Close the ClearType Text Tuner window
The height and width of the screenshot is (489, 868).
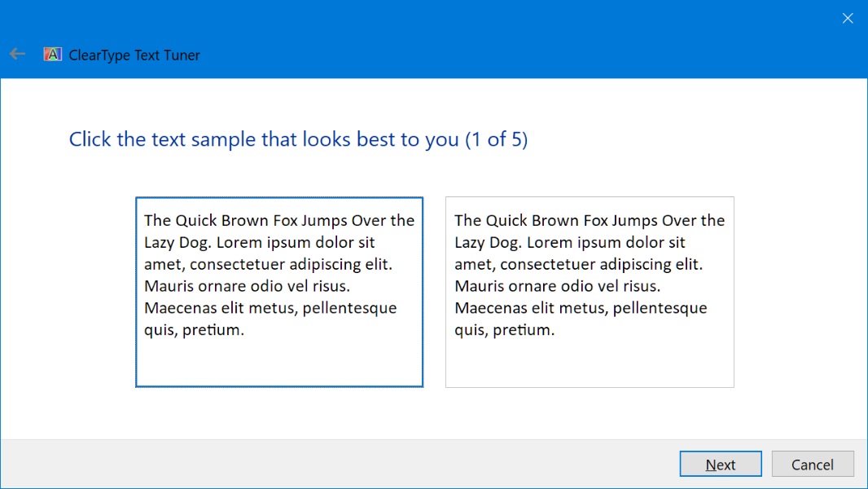click(848, 18)
